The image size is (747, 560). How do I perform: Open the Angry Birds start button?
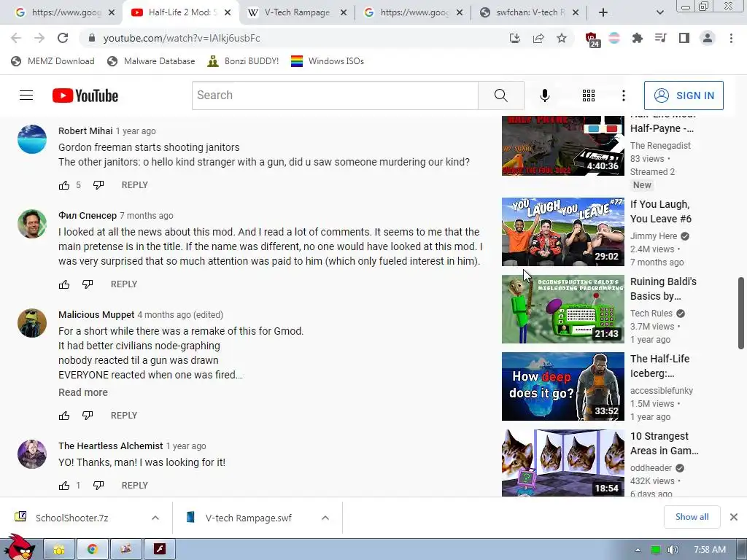click(x=19, y=548)
